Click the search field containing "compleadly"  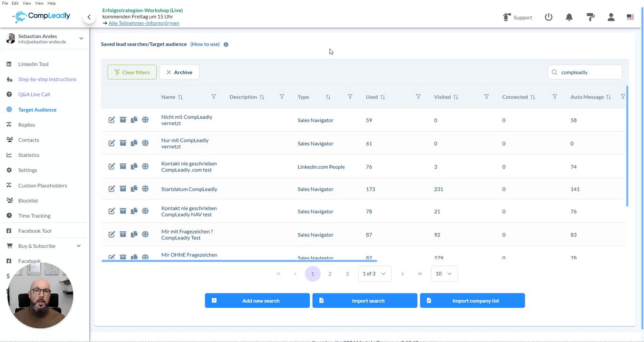pyautogui.click(x=585, y=72)
